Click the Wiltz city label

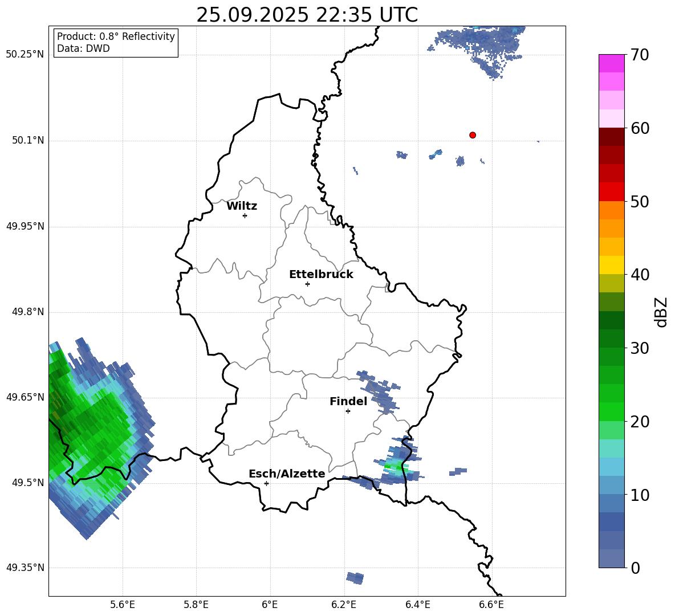(242, 206)
